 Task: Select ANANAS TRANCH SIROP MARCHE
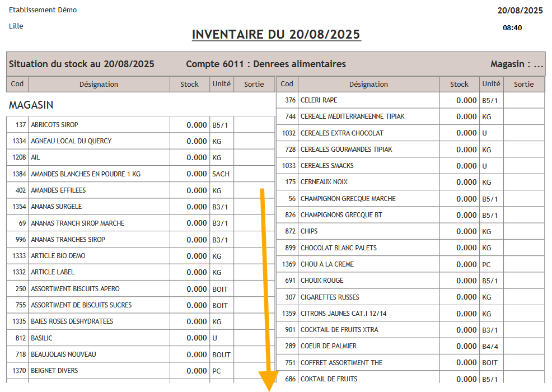77,223
